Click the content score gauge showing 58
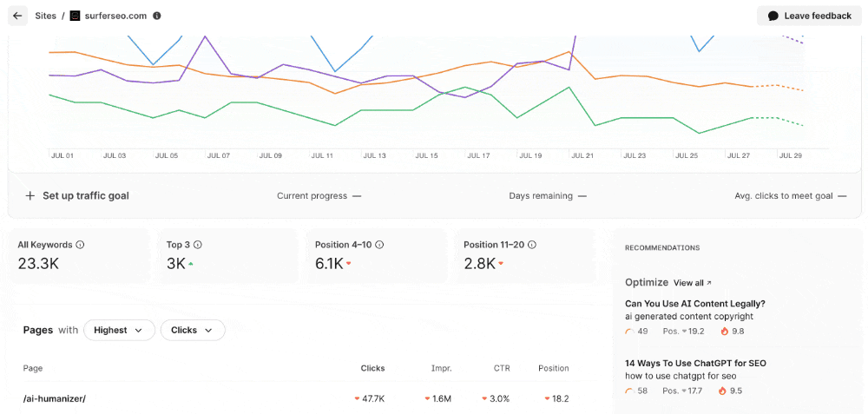This screenshot has width=868, height=414. click(629, 391)
